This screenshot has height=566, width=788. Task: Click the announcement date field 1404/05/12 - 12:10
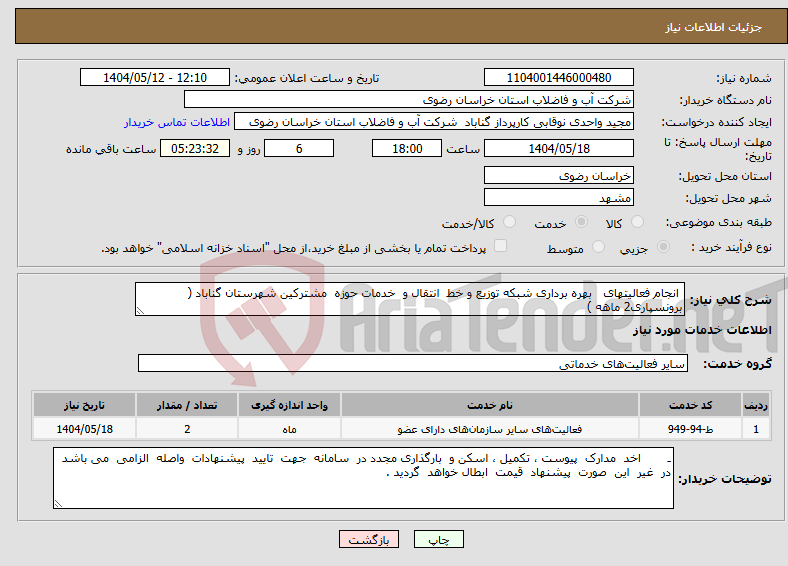point(155,77)
